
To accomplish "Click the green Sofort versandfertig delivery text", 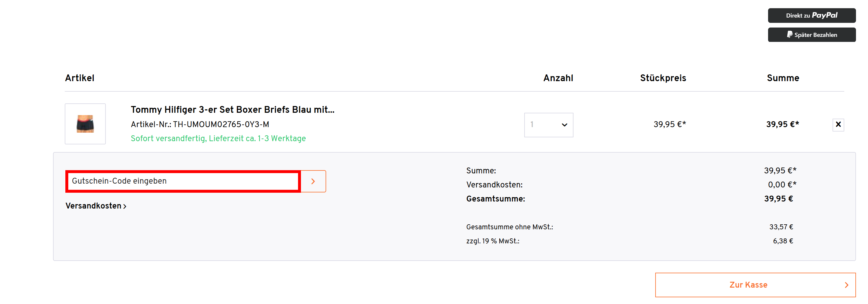I will (218, 138).
